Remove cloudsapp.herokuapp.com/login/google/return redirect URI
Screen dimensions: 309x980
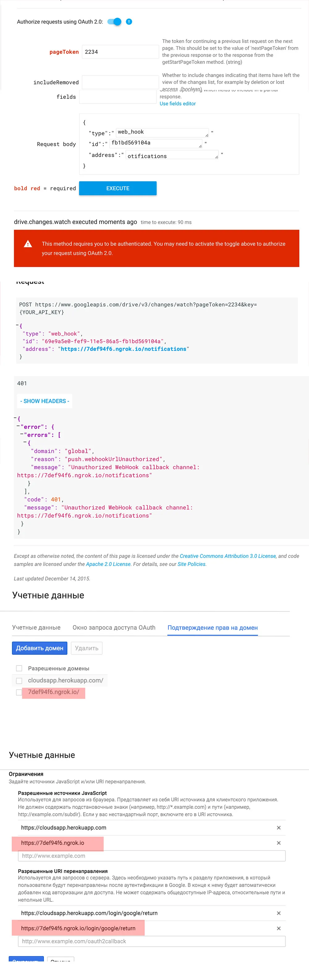[x=279, y=913]
